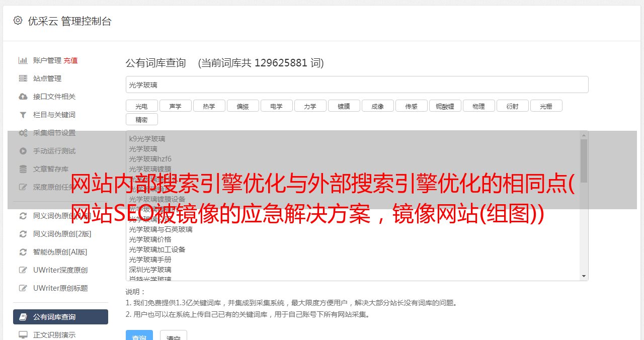
Task: Select 光学玻璃加工设备 in results list
Action: [157, 249]
